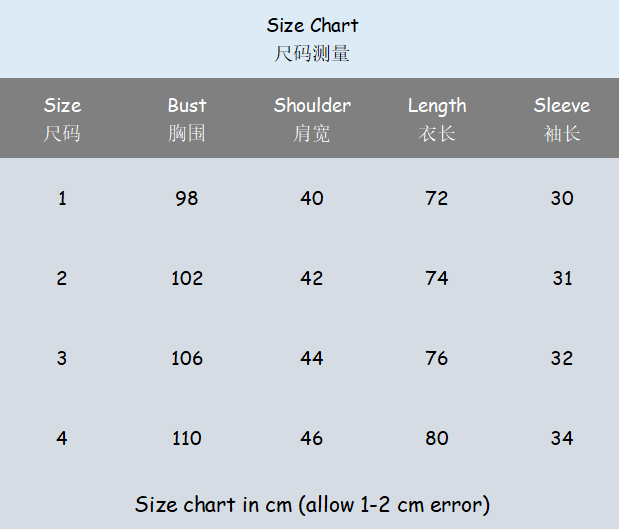Select length value 80 in last row
Screen dimensions: 619x529
coord(437,438)
